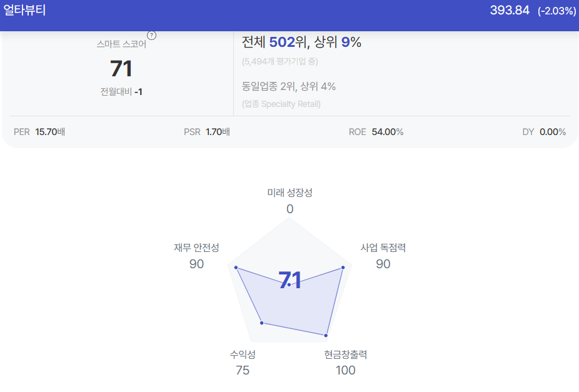The height and width of the screenshot is (392, 579).
Task: Click the ROE 54.00% metric
Action: pyautogui.click(x=376, y=132)
